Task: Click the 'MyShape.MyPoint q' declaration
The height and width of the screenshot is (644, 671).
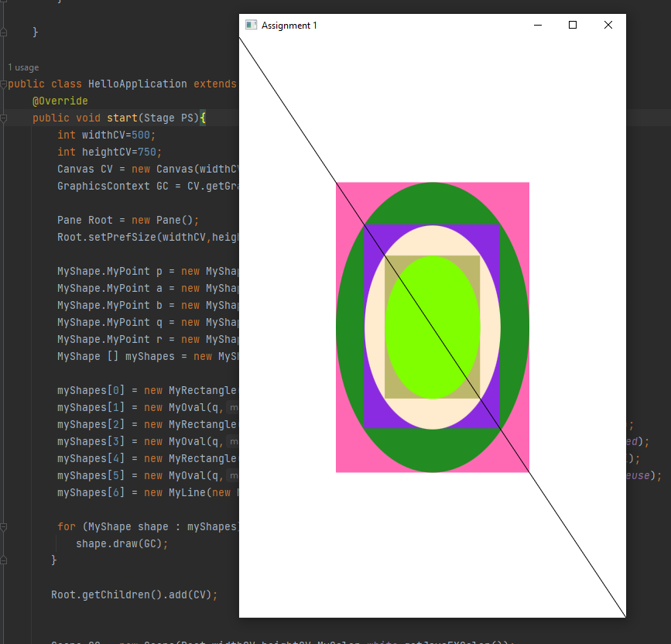Action: pos(148,323)
